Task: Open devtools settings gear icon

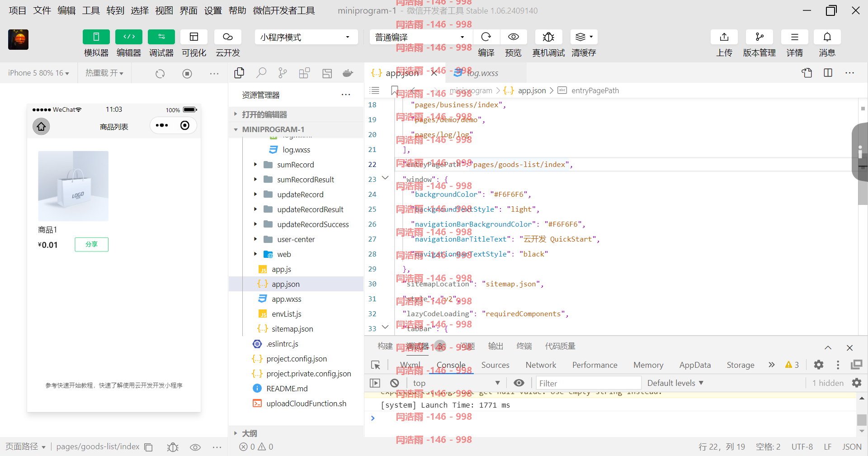Action: 818,365
